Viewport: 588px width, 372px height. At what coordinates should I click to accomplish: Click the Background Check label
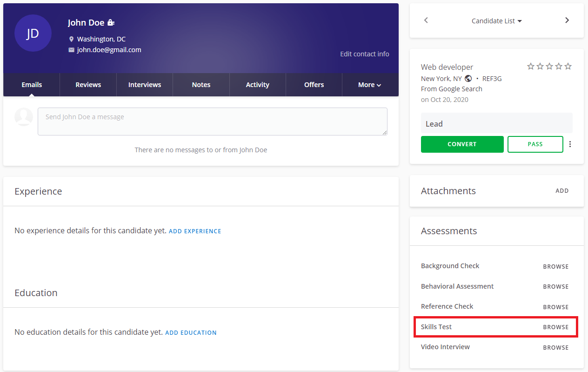pyautogui.click(x=450, y=266)
